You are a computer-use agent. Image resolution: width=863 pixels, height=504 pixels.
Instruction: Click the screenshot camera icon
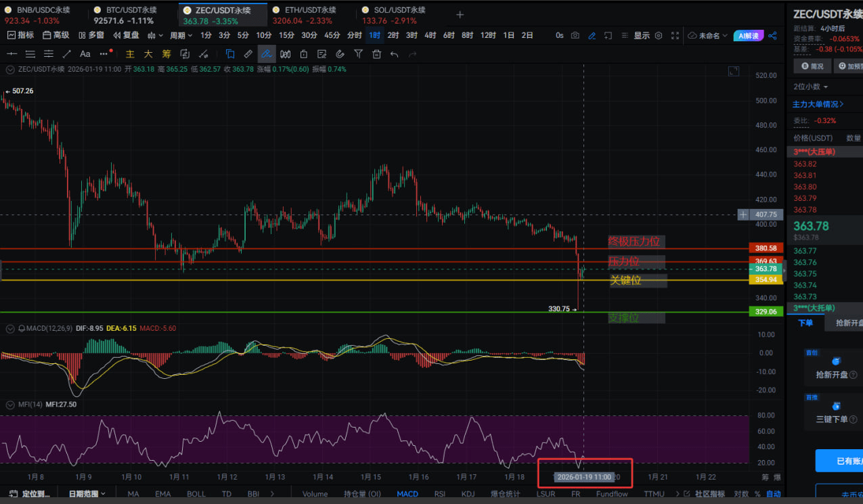click(575, 35)
